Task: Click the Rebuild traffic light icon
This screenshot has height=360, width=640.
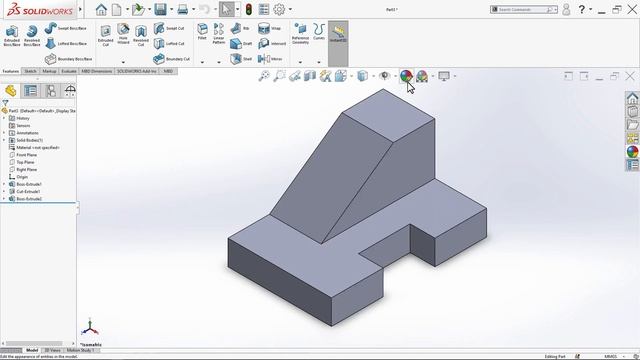Action: (249, 9)
